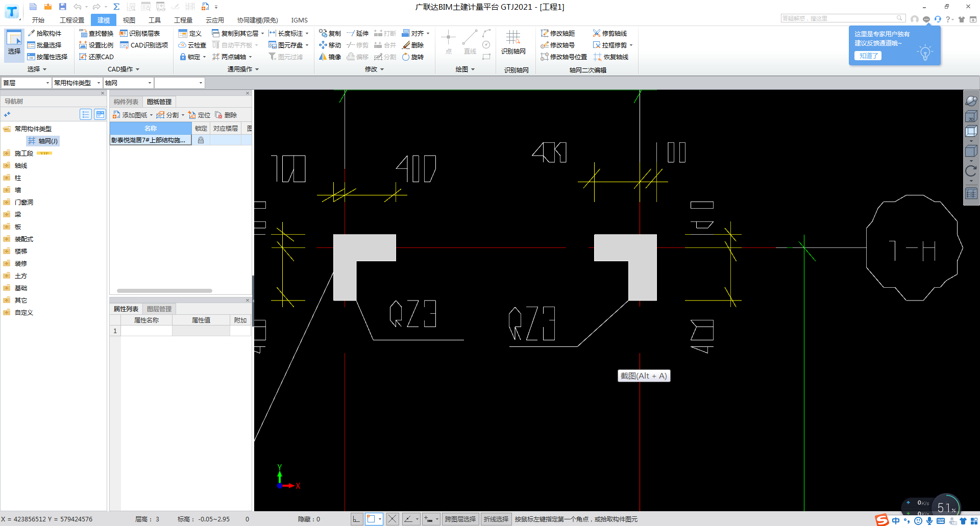Open the 首层 floor dropdown

(x=26, y=83)
